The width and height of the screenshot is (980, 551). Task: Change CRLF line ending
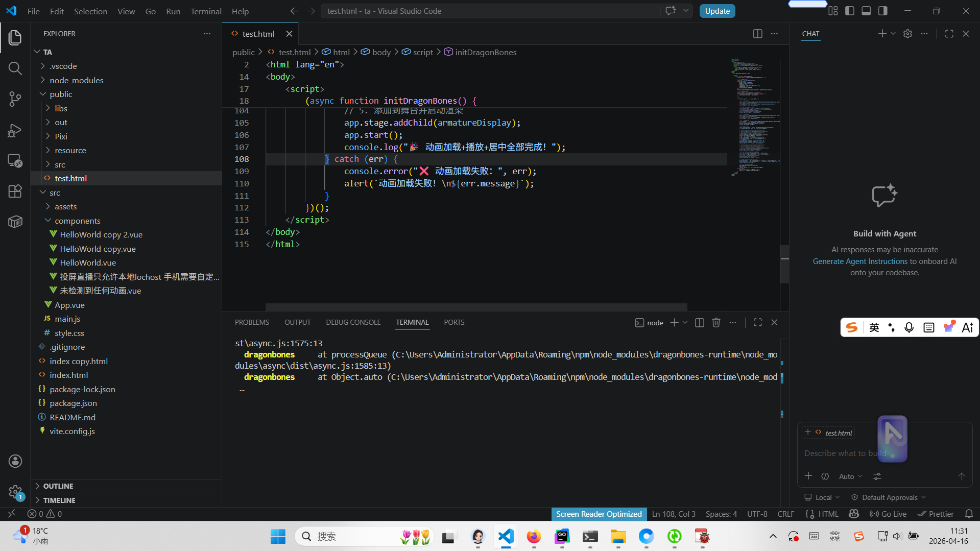click(785, 514)
